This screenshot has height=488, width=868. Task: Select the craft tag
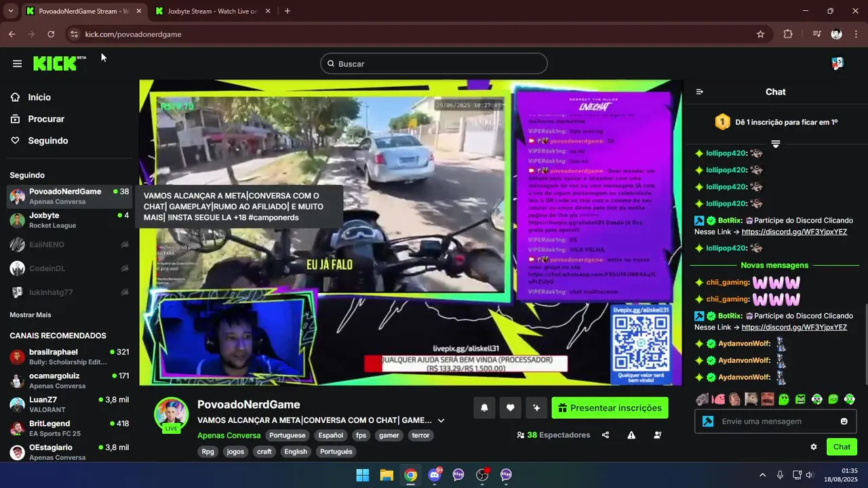(264, 451)
